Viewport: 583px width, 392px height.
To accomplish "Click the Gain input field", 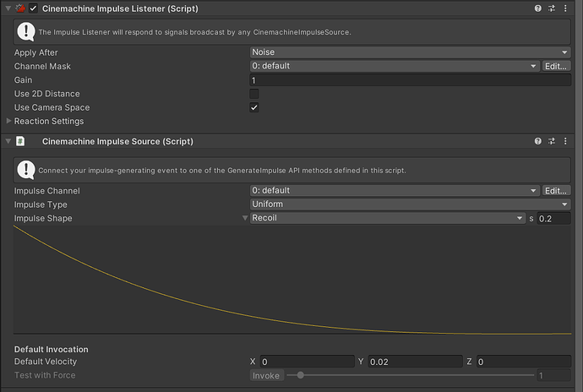I will [409, 80].
